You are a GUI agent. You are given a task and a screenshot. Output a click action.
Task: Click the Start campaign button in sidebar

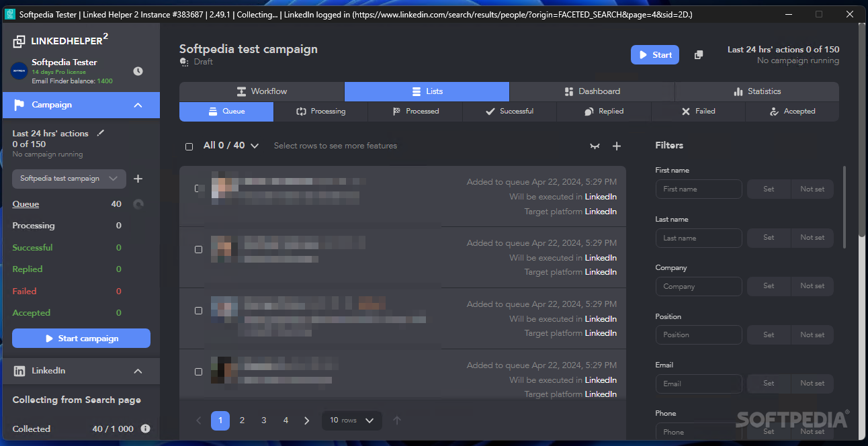coord(81,339)
